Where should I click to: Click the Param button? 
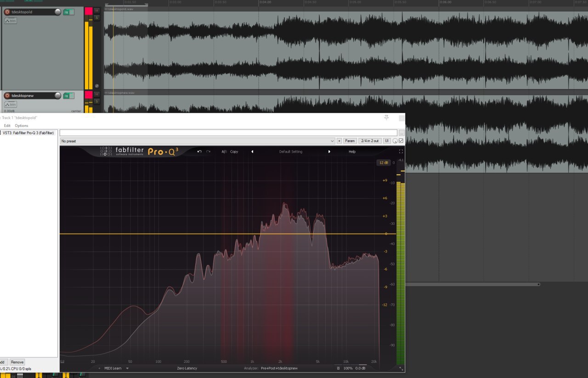click(350, 141)
